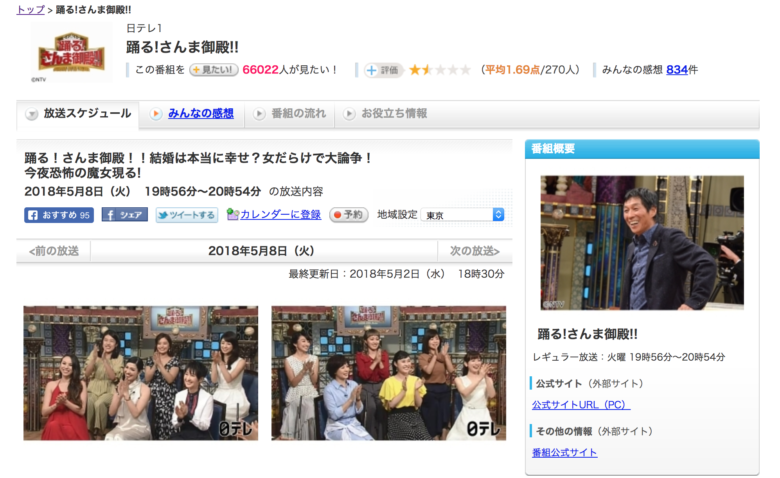Click the 予約 record button
The image size is (780, 478).
pyautogui.click(x=349, y=215)
